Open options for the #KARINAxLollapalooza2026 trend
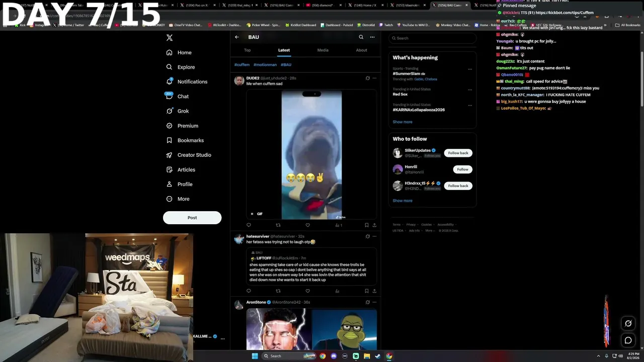 click(470, 106)
